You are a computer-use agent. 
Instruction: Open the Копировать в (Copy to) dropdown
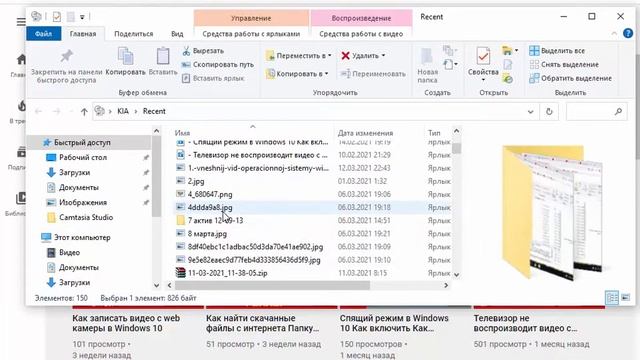(297, 74)
